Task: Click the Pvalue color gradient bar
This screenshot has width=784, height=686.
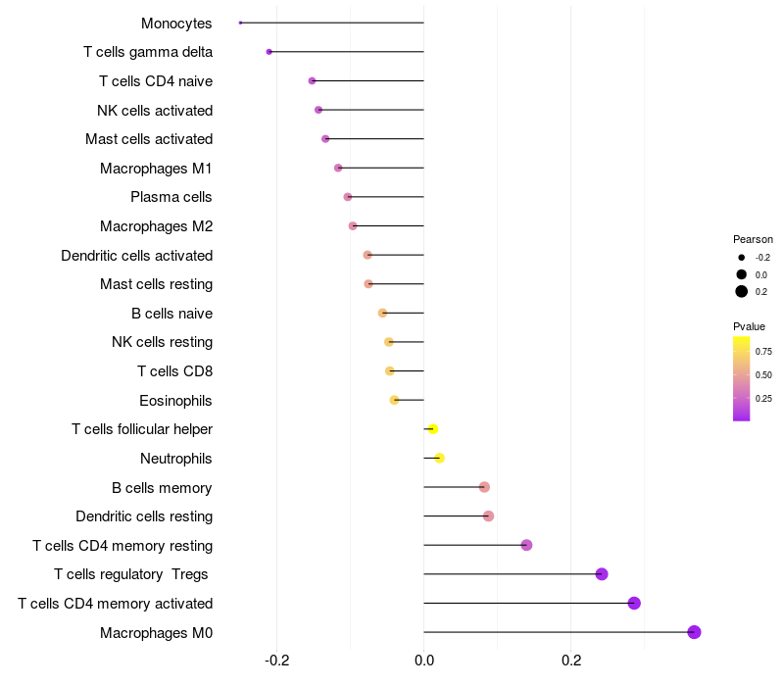Action: (x=741, y=378)
